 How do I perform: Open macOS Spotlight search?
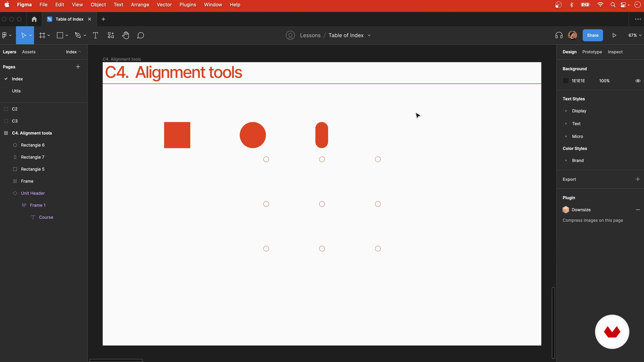613,5
